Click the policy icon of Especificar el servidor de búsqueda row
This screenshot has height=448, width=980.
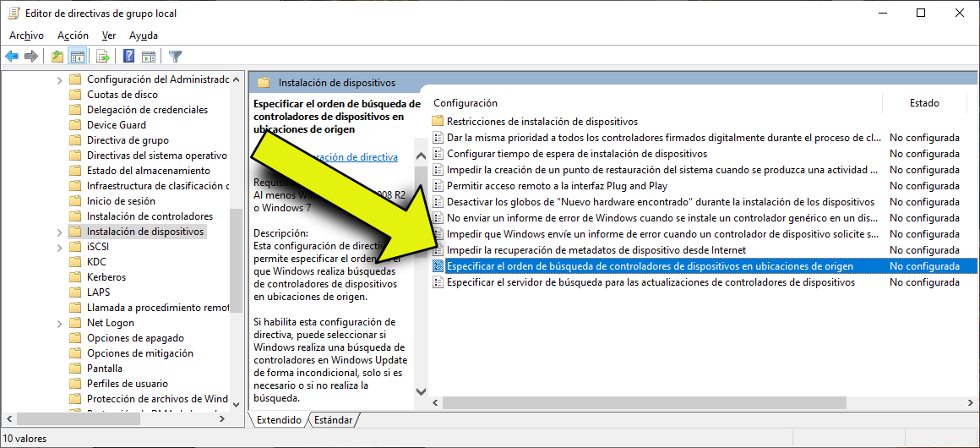coord(438,282)
